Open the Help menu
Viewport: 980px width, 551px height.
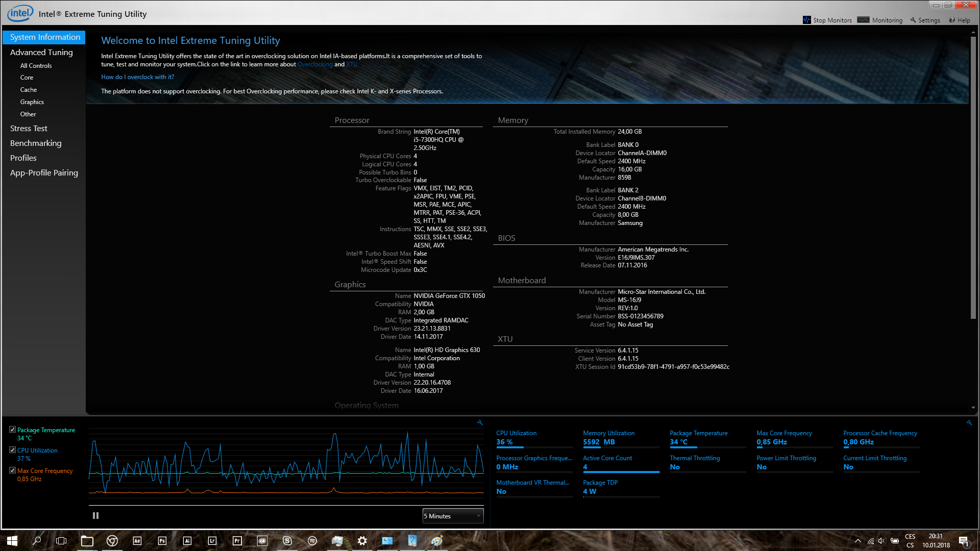click(960, 20)
